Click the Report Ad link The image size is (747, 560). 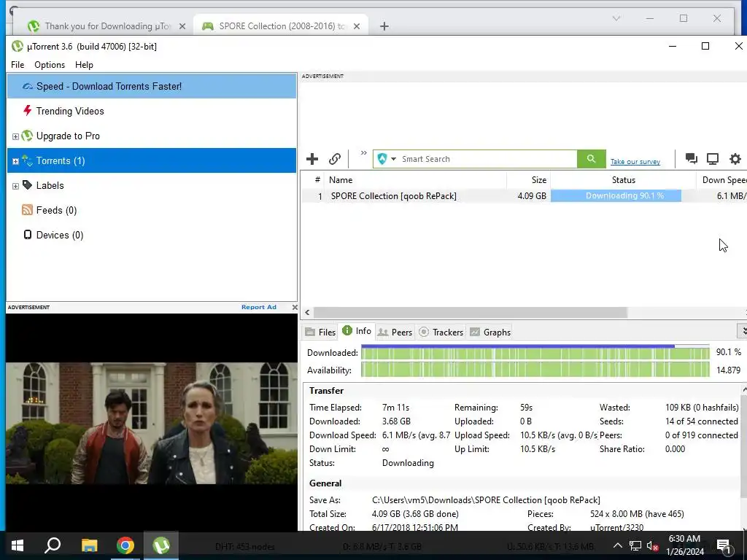(x=259, y=307)
